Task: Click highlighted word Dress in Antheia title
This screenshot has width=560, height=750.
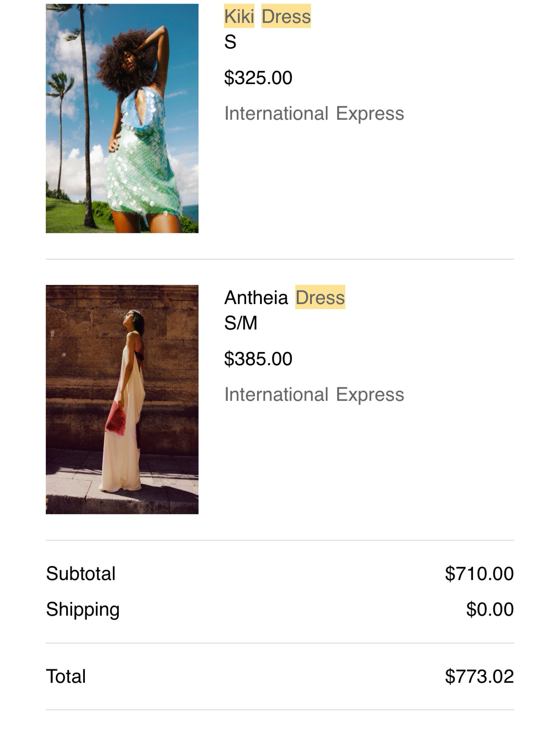Action: [x=320, y=297]
